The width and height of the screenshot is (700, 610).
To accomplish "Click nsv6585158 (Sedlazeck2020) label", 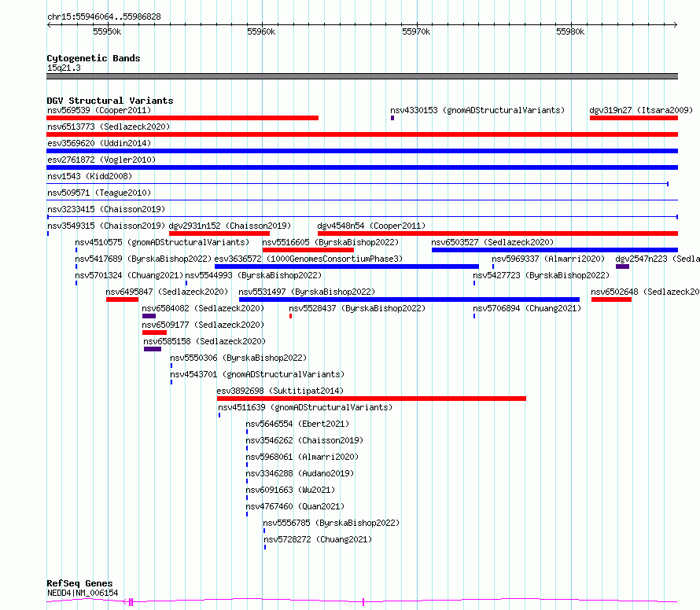I will point(204,341).
